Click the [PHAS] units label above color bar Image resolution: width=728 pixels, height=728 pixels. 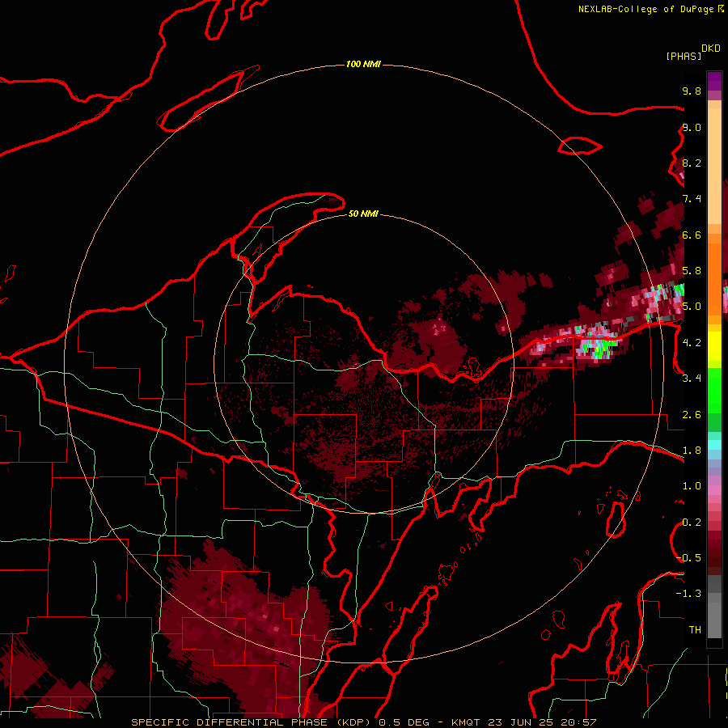tap(684, 56)
